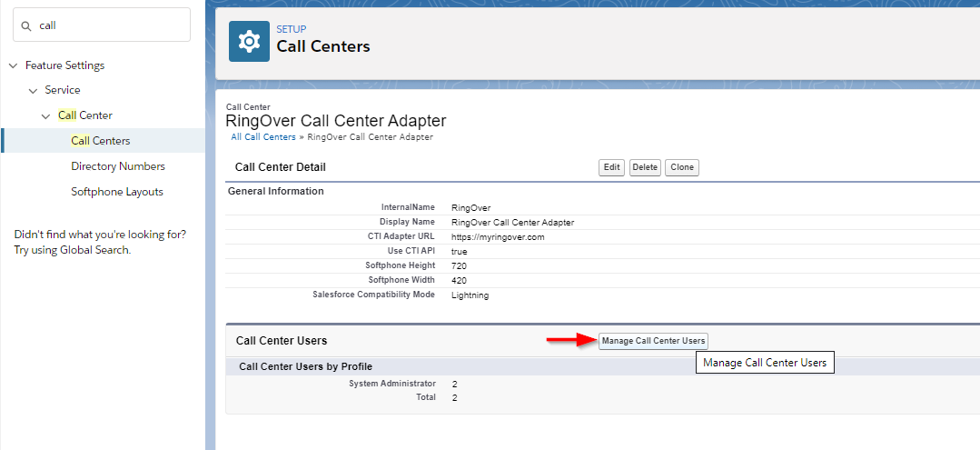Select the Call Center parent node label
Image resolution: width=980 pixels, height=450 pixels.
pyautogui.click(x=85, y=115)
